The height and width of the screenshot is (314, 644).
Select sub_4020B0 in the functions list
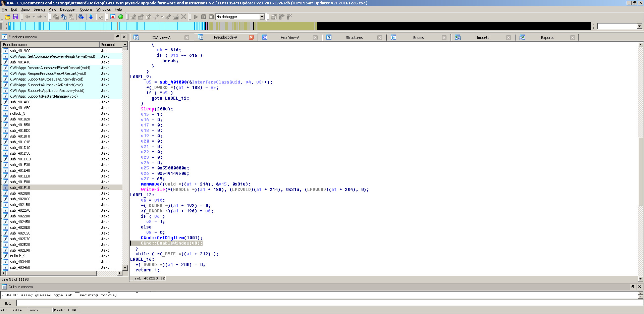[x=20, y=193]
